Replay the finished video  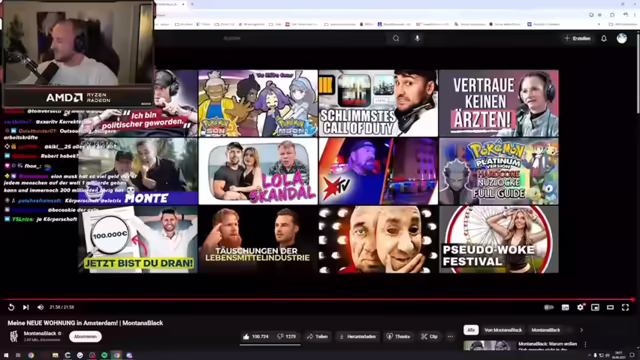(x=11, y=307)
